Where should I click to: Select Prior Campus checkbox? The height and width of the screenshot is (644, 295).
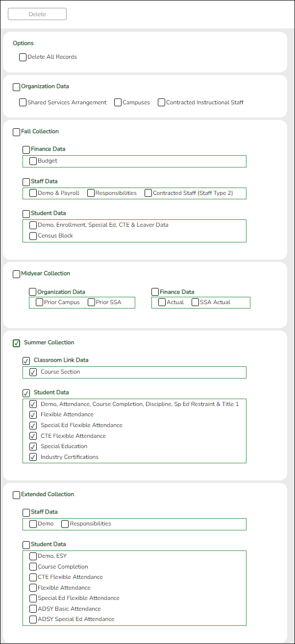[39, 302]
